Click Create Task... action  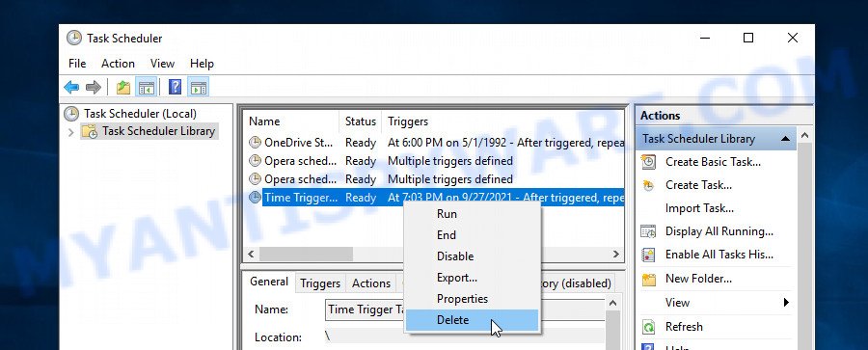coord(698,185)
